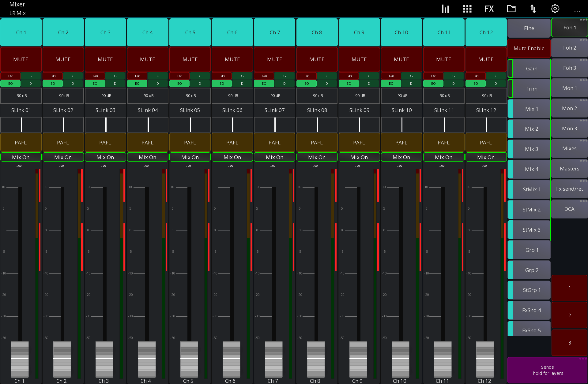
Task: Select the Gain rotary function
Action: pyautogui.click(x=532, y=69)
